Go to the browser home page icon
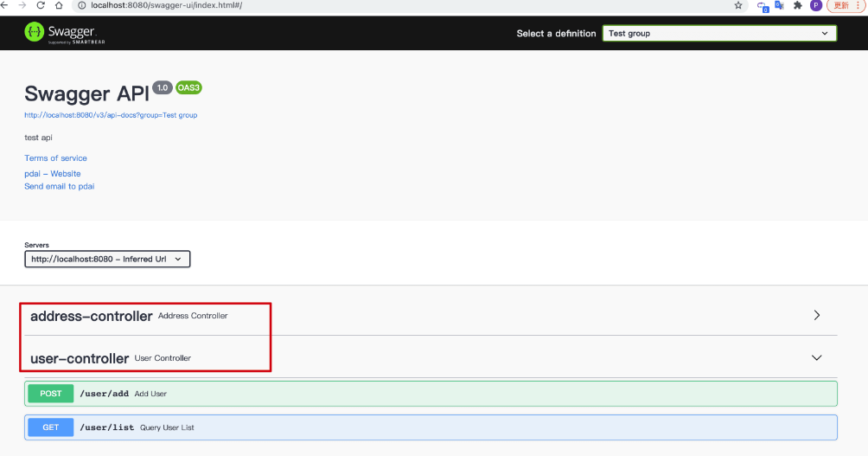Screen dimensions: 868x456 pos(61,5)
